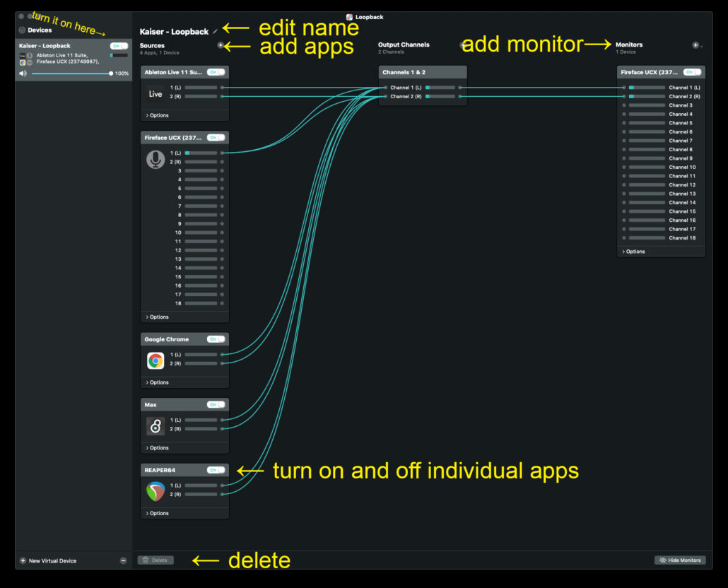Image resolution: width=728 pixels, height=588 pixels.
Task: Expand Options under REAPER64 source
Action: click(157, 513)
